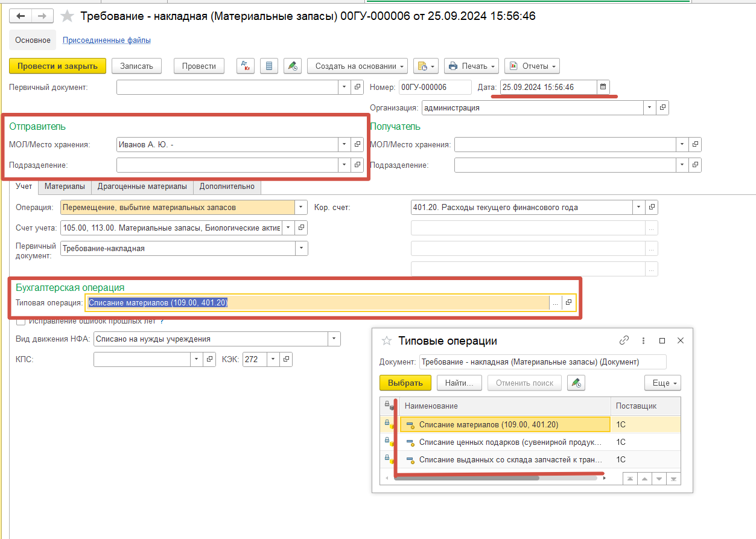Click Выбрать in Типовые операции
The image size is (756, 539).
[405, 383]
